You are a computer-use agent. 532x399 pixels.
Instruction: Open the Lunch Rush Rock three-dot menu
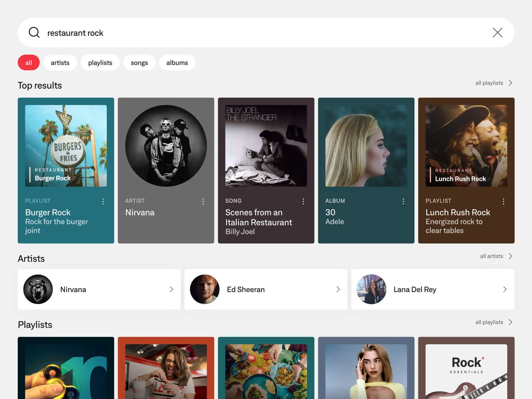point(503,201)
